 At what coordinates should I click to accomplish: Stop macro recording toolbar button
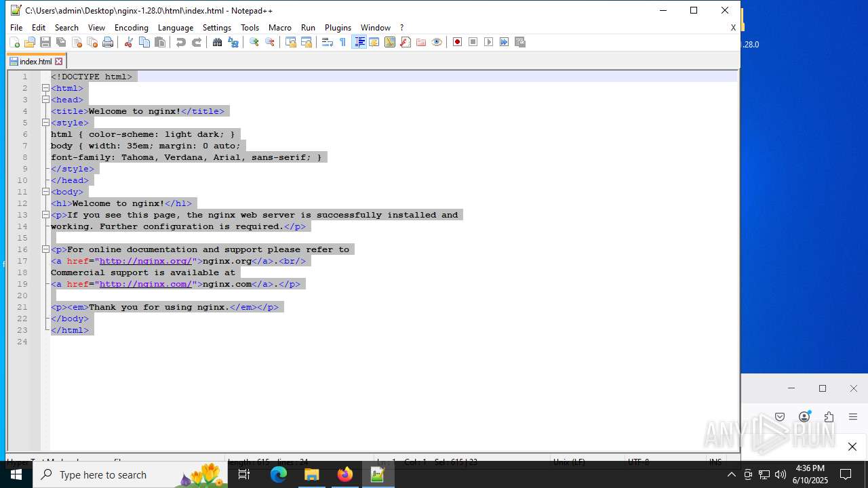pyautogui.click(x=473, y=42)
